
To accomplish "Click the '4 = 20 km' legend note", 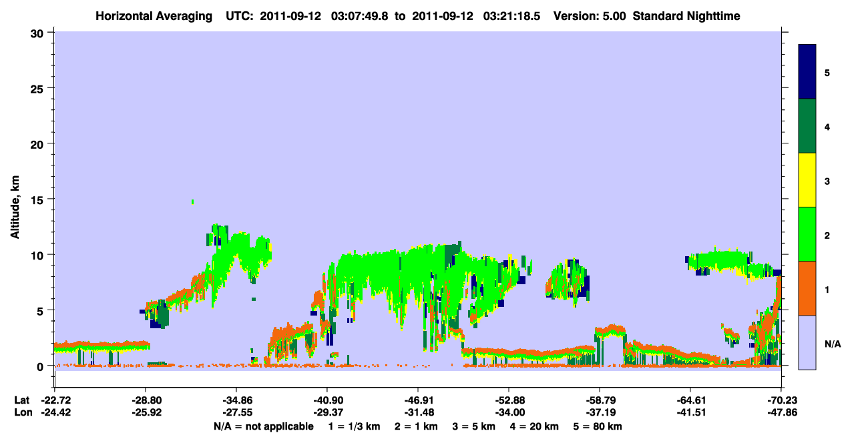I will click(x=535, y=426).
